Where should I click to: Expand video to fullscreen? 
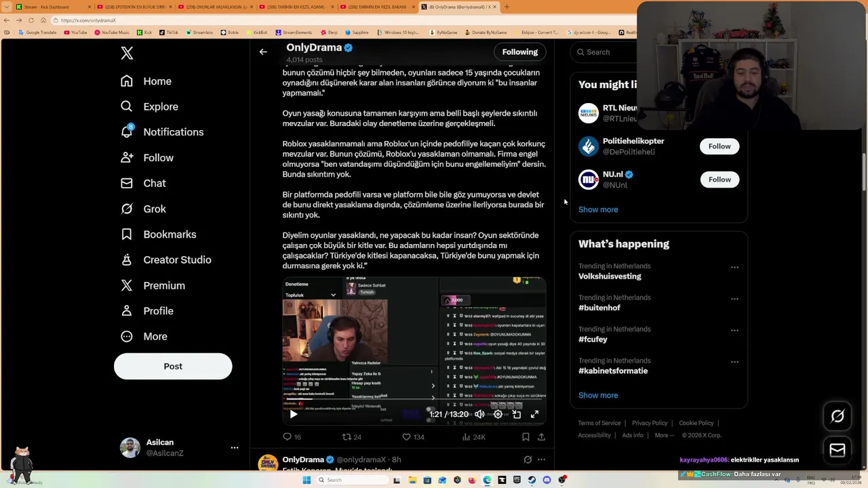(534, 414)
